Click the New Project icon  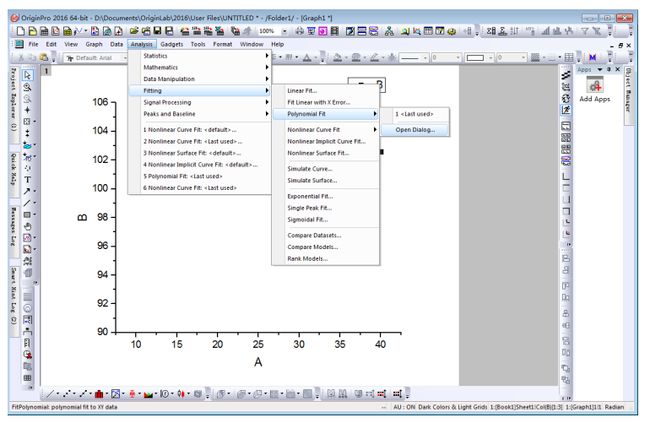(x=20, y=31)
